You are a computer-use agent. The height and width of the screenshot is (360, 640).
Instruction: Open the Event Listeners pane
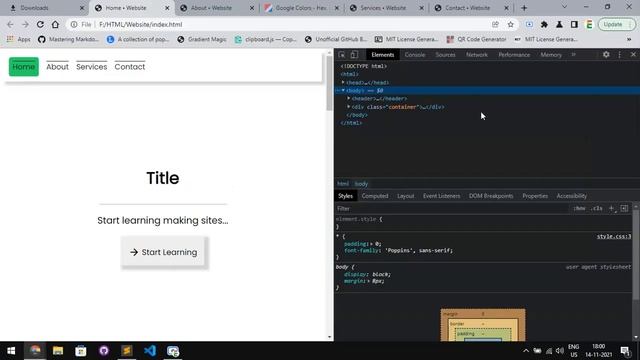coord(441,196)
